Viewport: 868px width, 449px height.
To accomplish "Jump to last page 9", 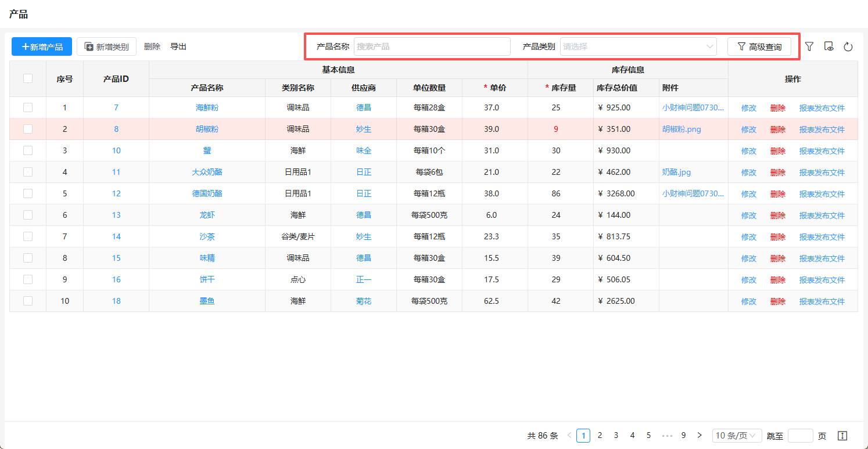I will click(x=683, y=435).
